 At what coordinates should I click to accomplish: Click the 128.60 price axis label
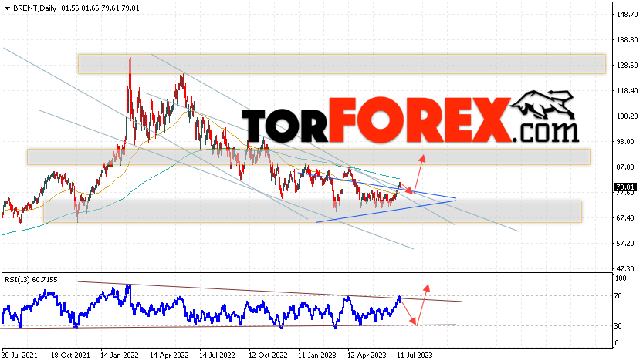point(628,66)
